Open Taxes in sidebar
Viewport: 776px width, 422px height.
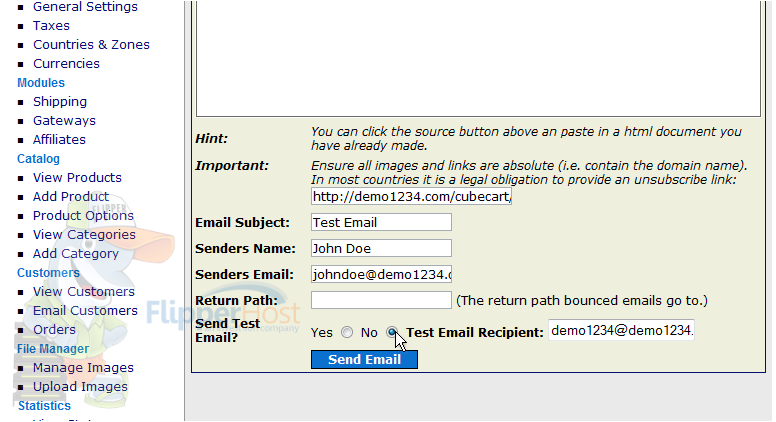point(51,26)
